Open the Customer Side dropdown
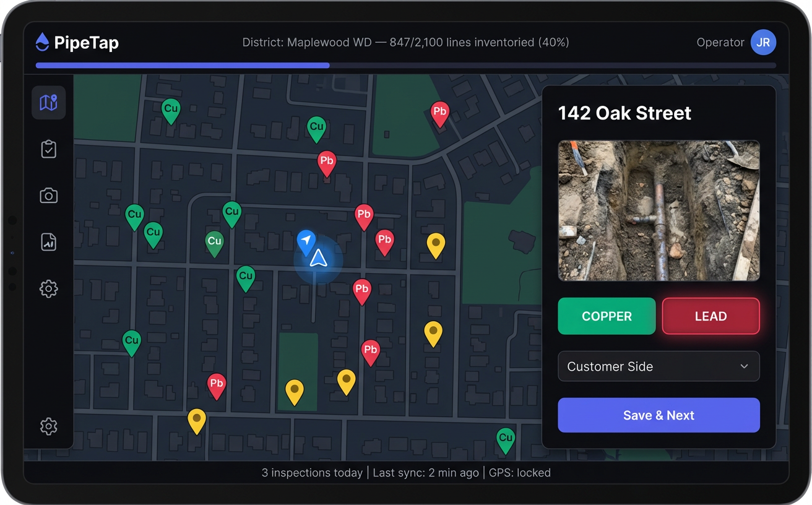This screenshot has width=812, height=505. point(659,366)
